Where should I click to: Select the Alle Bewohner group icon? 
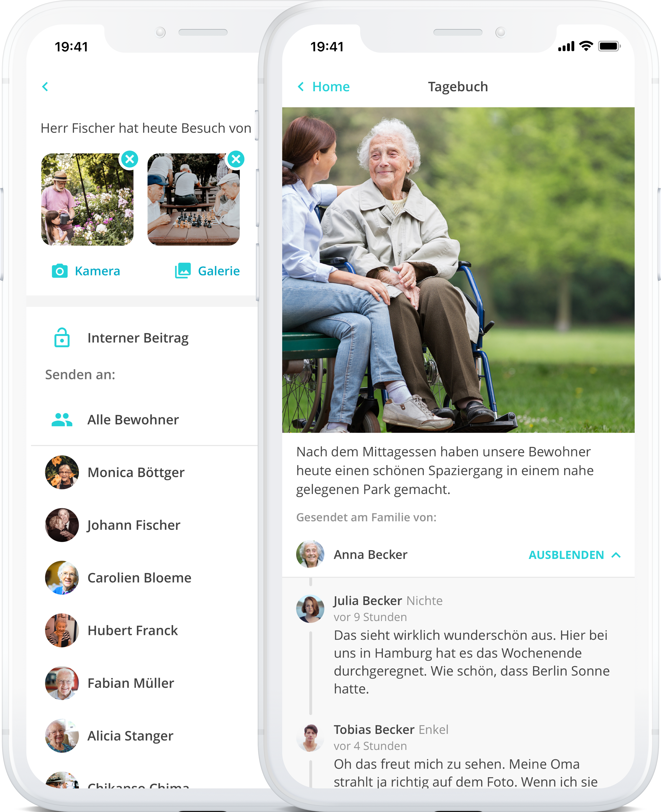pos(62,420)
